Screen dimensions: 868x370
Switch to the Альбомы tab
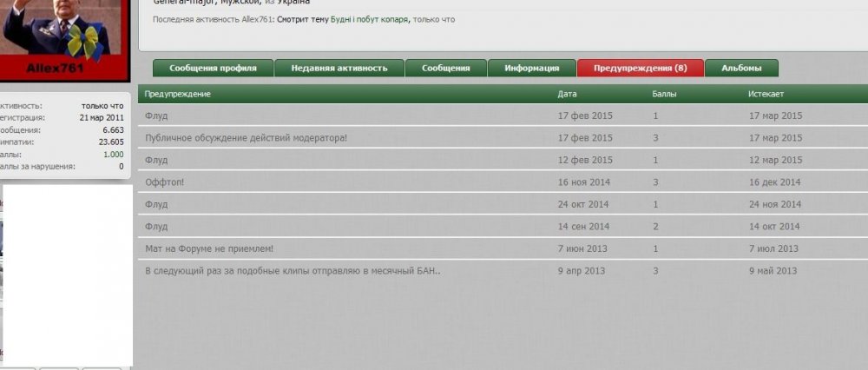(x=742, y=68)
